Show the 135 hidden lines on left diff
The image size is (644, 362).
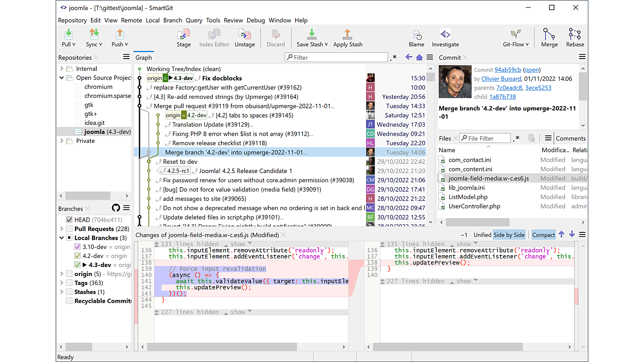[x=238, y=244]
